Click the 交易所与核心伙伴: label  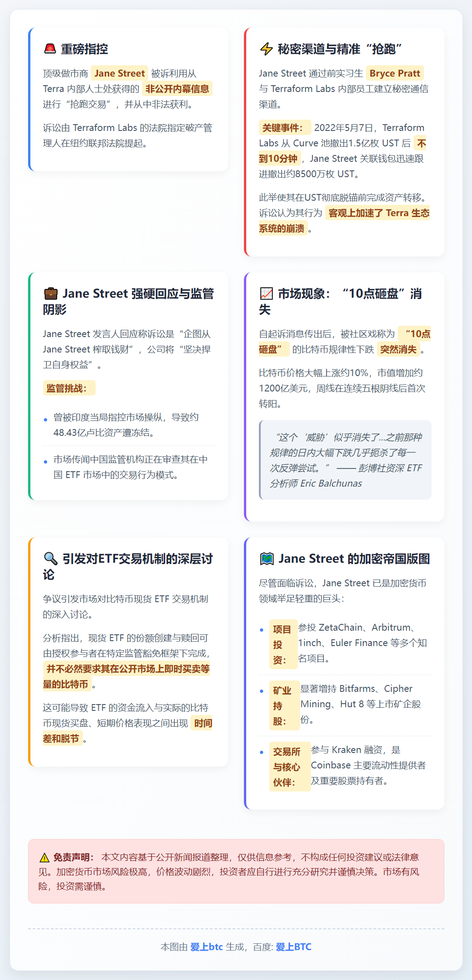click(290, 767)
